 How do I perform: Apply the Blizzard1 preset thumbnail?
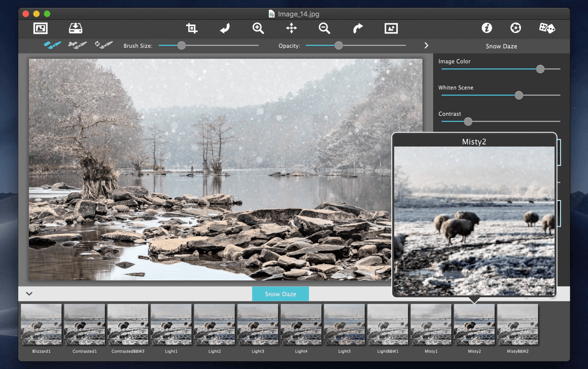tap(41, 324)
